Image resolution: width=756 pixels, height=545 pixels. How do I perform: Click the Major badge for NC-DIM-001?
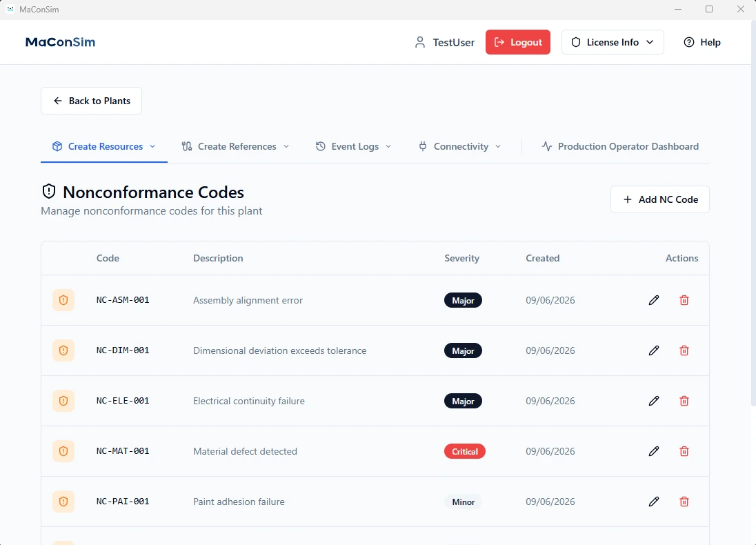pyautogui.click(x=463, y=350)
